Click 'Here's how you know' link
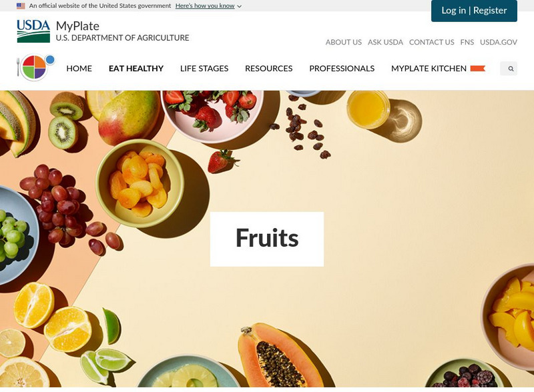Image resolution: width=534 pixels, height=392 pixels. tap(205, 6)
